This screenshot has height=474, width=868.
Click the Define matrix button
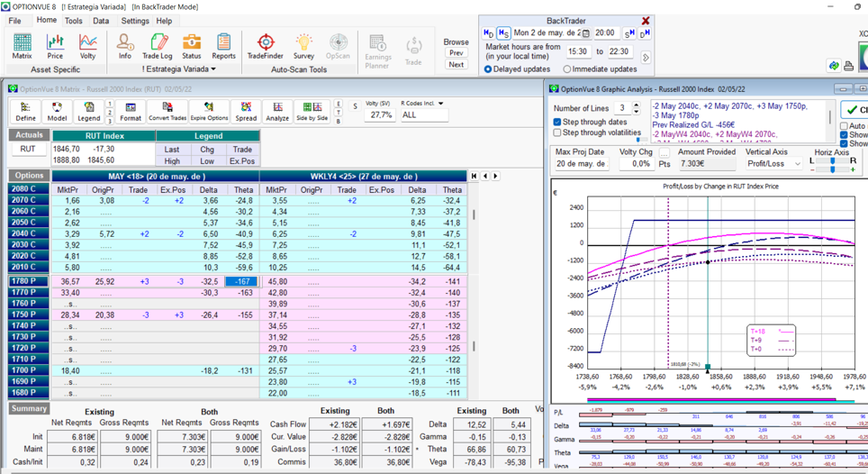[x=25, y=112]
